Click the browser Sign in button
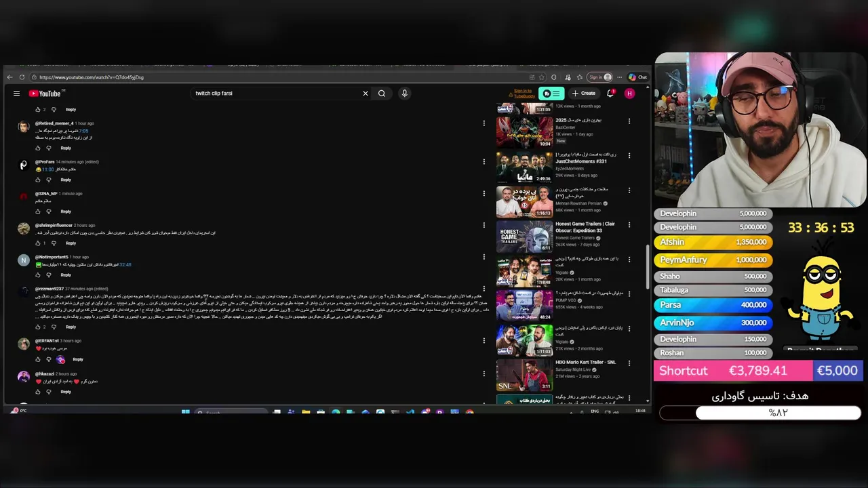 click(x=599, y=77)
